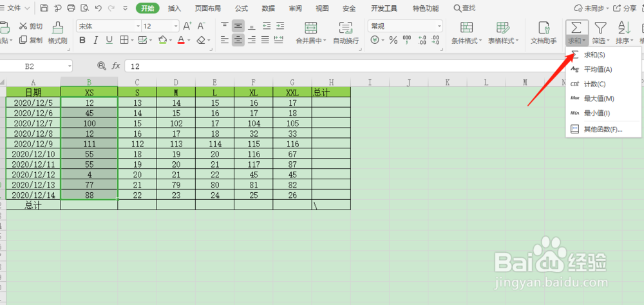Expand the Name Box dropdown showing B2
Screen dimensions: 644x305
(69, 66)
